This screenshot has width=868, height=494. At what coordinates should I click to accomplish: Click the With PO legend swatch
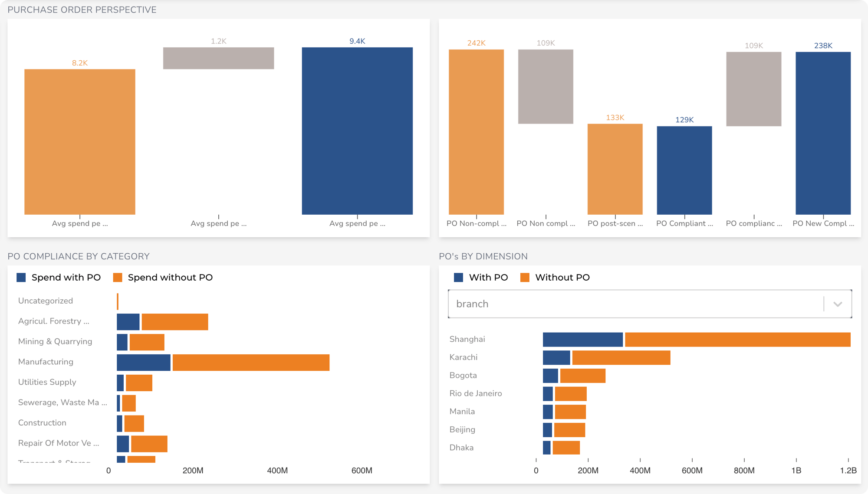(459, 278)
